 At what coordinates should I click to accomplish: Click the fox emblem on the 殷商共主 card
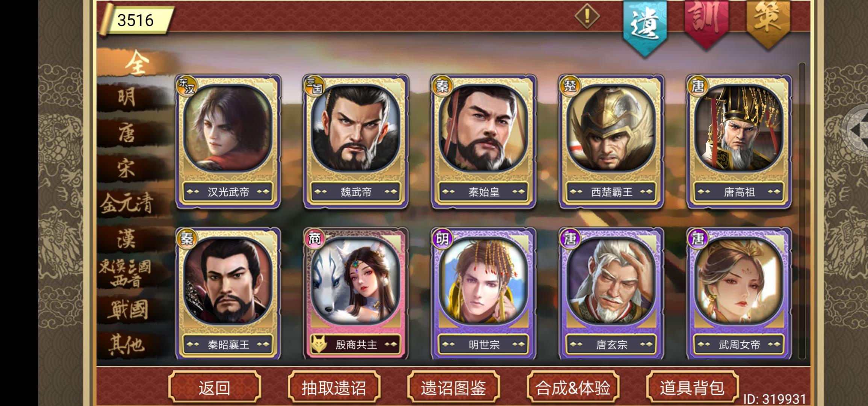tap(318, 344)
